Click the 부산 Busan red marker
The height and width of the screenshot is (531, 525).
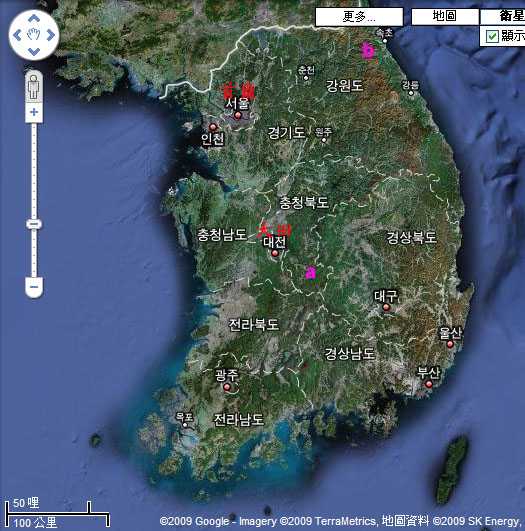pyautogui.click(x=429, y=384)
